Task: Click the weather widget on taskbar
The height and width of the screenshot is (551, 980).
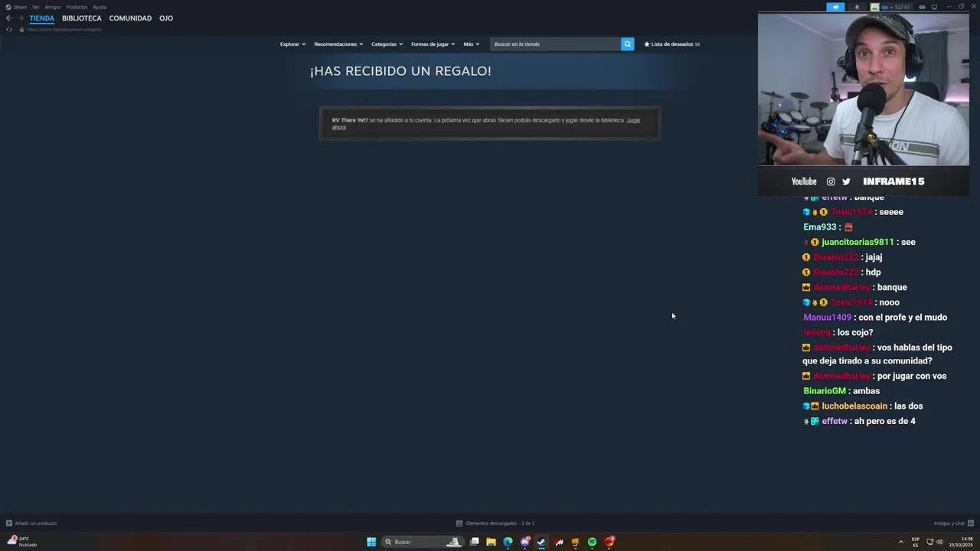Action: [x=21, y=542]
